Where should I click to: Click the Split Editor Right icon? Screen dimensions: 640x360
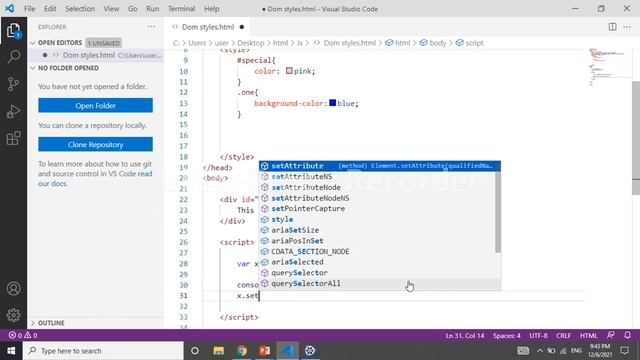[x=612, y=27]
